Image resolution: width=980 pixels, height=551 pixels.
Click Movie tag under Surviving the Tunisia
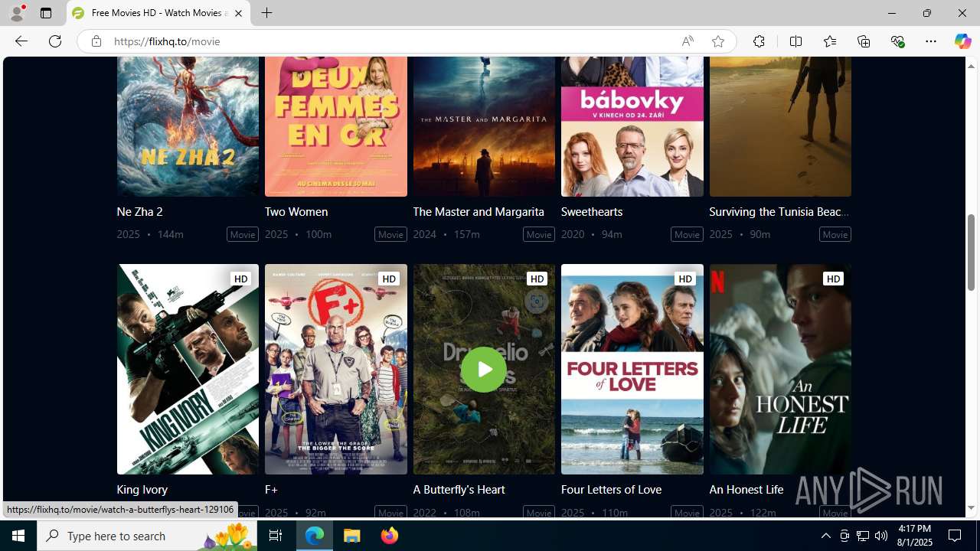tap(835, 234)
